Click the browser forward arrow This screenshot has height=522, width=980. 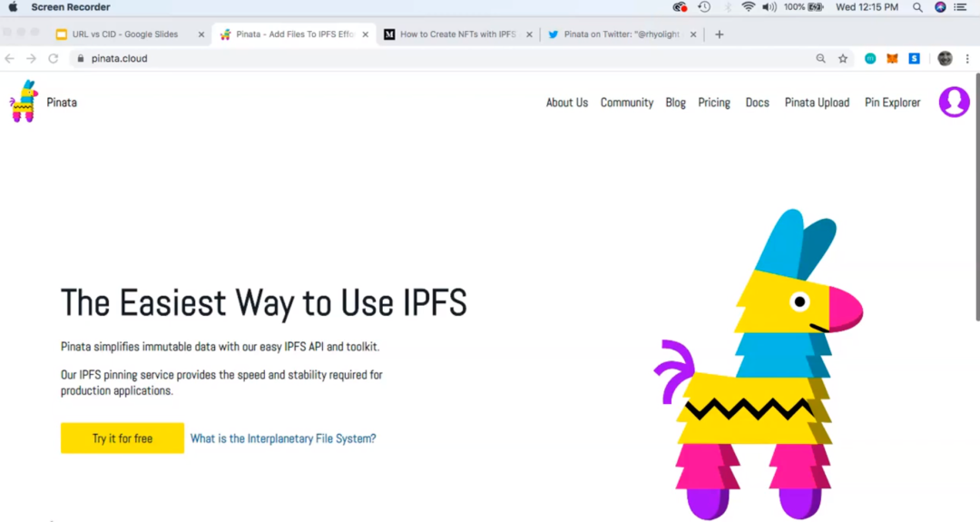[x=31, y=58]
